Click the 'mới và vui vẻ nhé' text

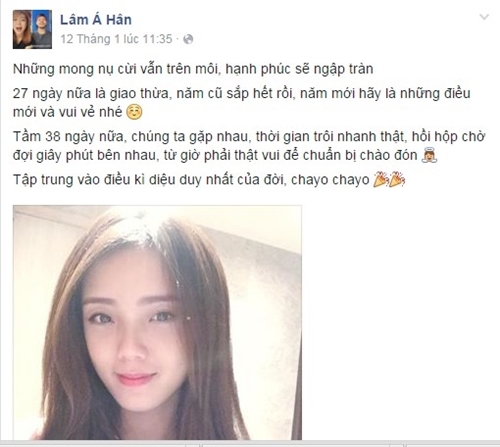tap(68, 112)
